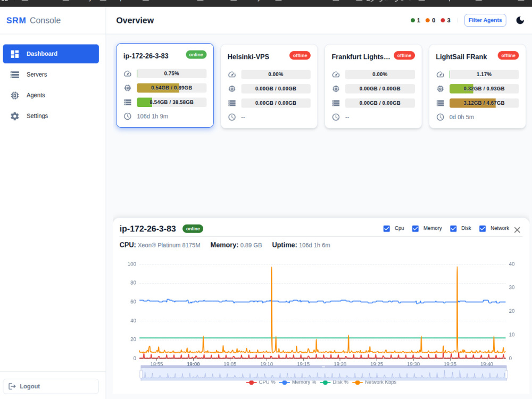Click the red offline agents count

(445, 20)
